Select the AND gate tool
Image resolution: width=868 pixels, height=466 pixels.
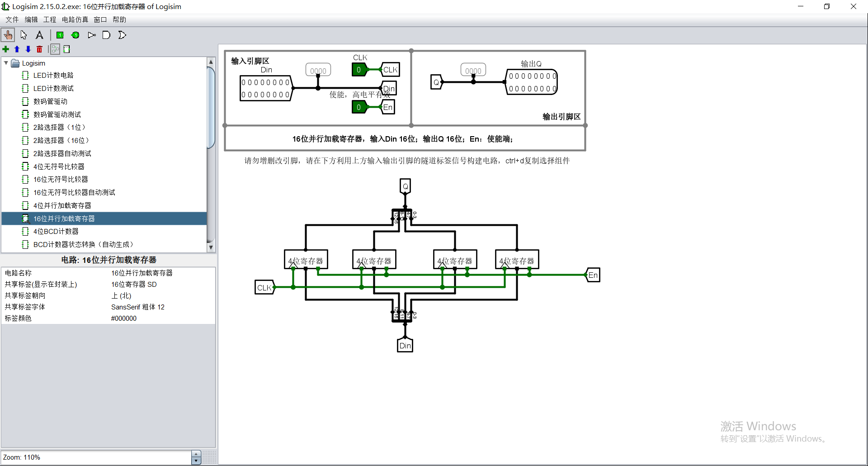(x=107, y=35)
